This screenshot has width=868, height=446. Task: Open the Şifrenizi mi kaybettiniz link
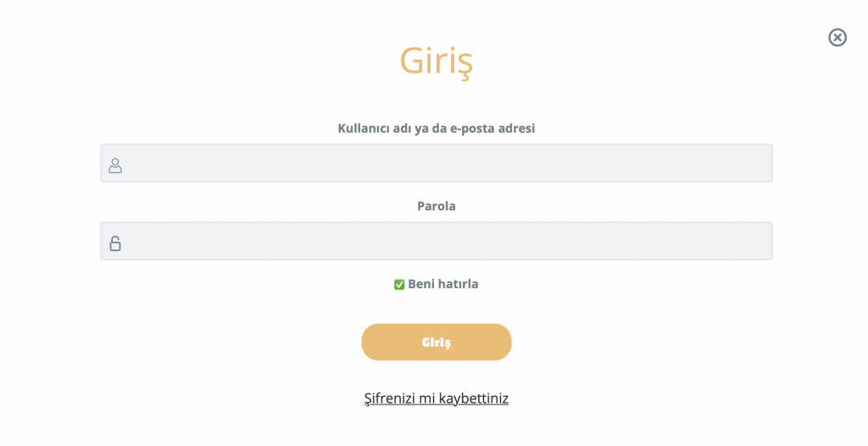437,399
